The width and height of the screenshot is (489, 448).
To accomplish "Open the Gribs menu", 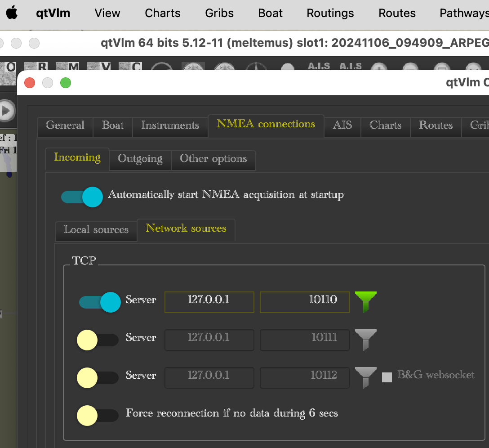I will pos(219,13).
